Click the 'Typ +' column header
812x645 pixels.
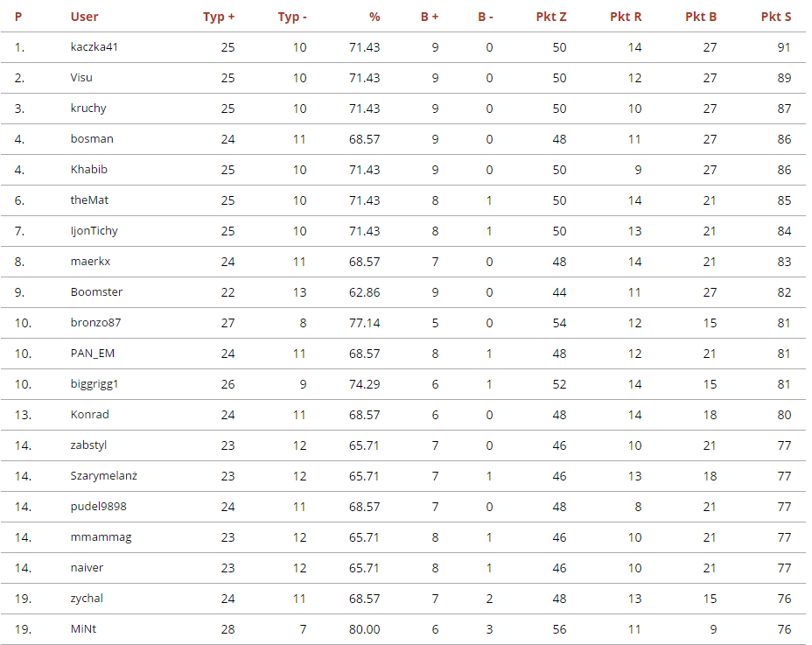[x=218, y=17]
